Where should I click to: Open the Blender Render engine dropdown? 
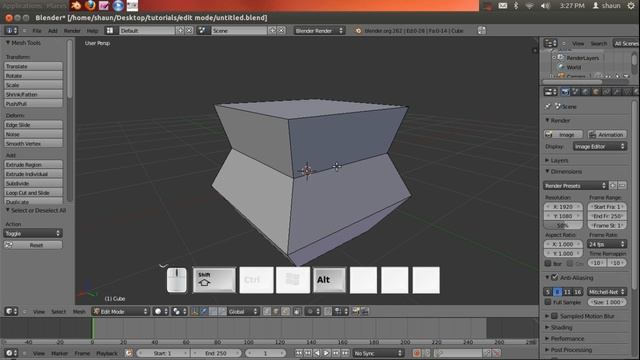pyautogui.click(x=319, y=31)
